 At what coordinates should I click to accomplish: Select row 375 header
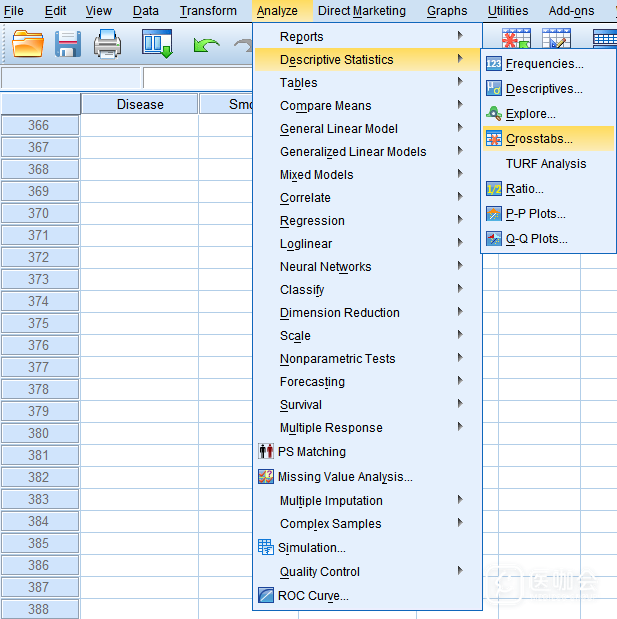pyautogui.click(x=39, y=323)
